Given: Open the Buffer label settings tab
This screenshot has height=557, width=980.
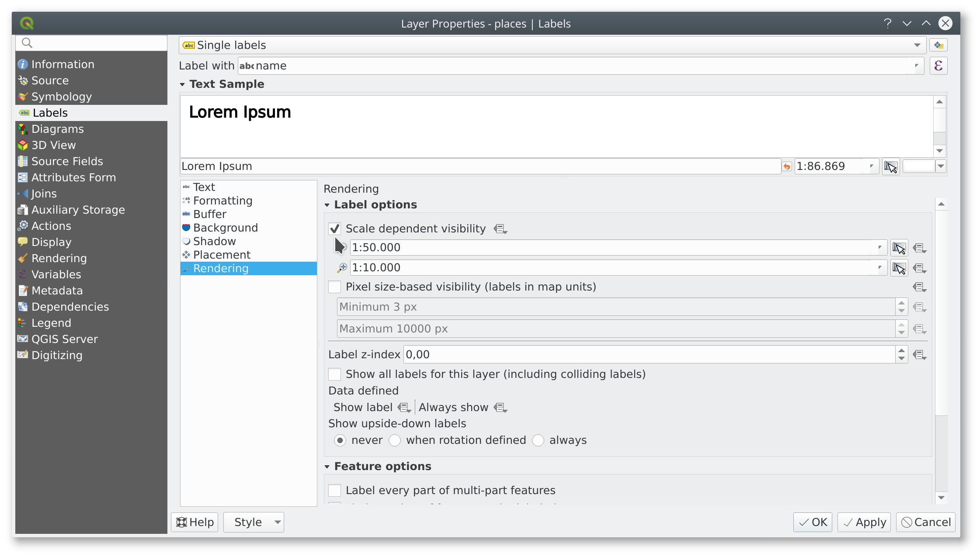Looking at the screenshot, I should (210, 214).
